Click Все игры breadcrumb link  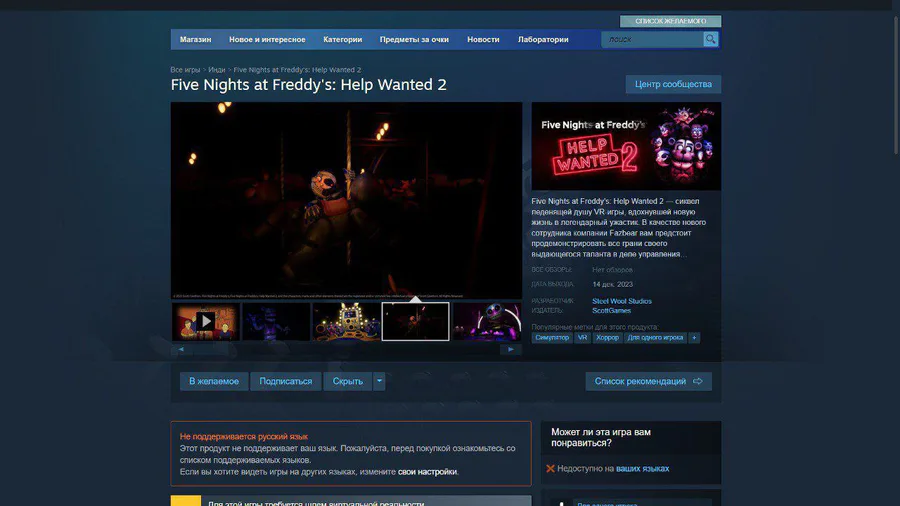coord(185,69)
